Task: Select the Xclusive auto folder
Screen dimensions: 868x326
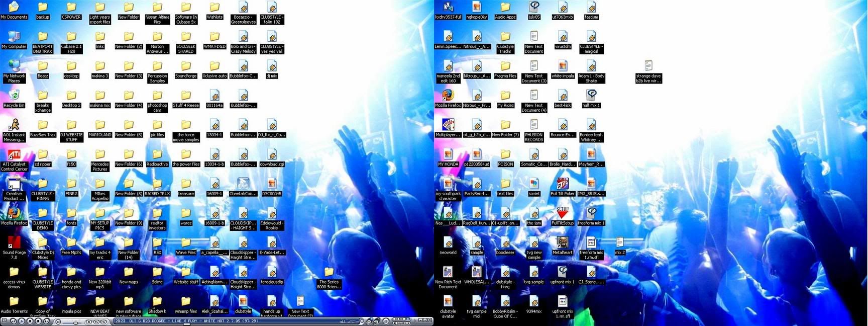Action: (x=214, y=69)
